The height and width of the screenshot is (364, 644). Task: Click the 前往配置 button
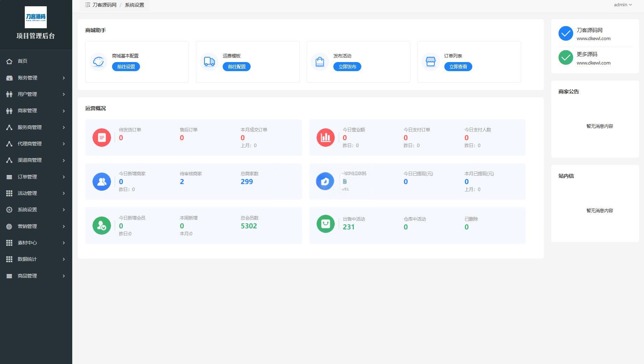click(237, 67)
